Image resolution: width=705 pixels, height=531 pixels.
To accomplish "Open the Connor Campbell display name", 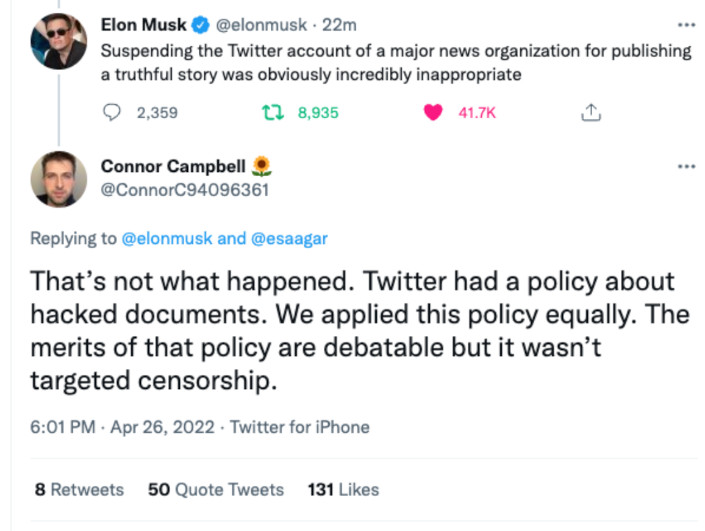I will [x=173, y=166].
